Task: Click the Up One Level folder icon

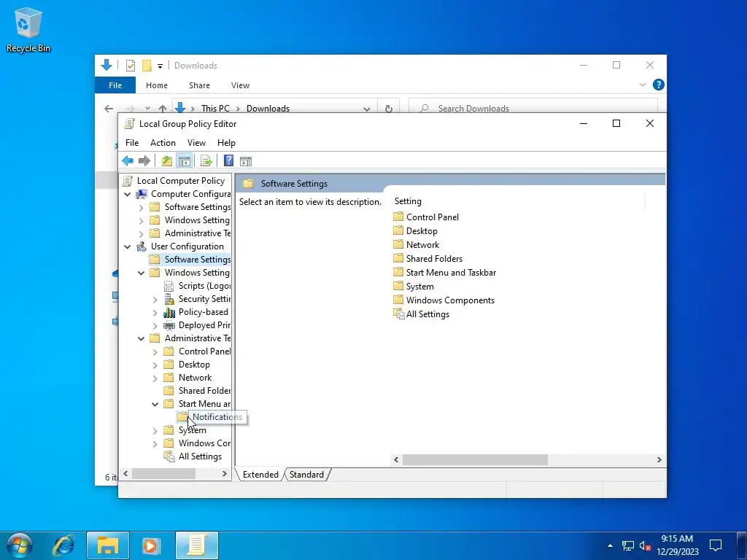Action: [167, 161]
